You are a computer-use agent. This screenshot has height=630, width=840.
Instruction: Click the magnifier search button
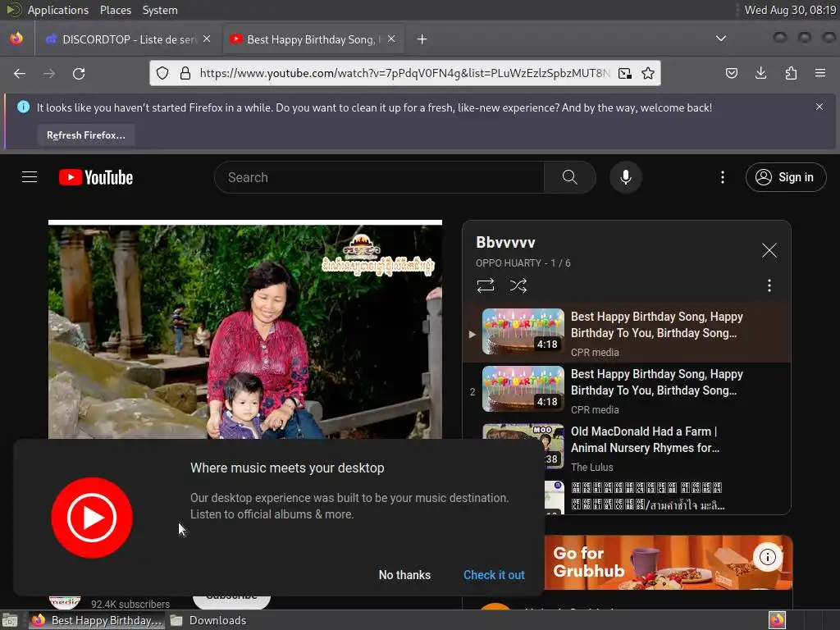[x=569, y=177]
